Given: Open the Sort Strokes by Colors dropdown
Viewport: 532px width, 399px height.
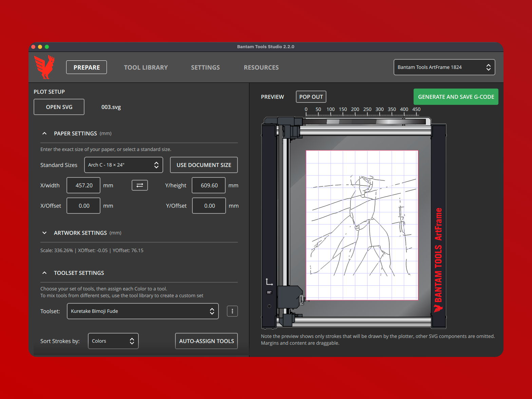Looking at the screenshot, I should (113, 341).
